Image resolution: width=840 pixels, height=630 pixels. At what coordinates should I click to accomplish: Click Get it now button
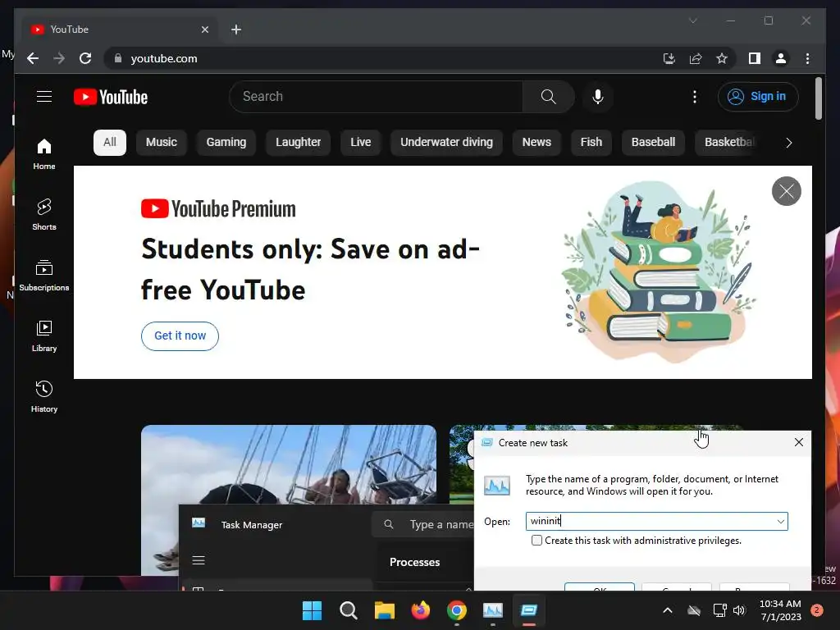coord(180,336)
